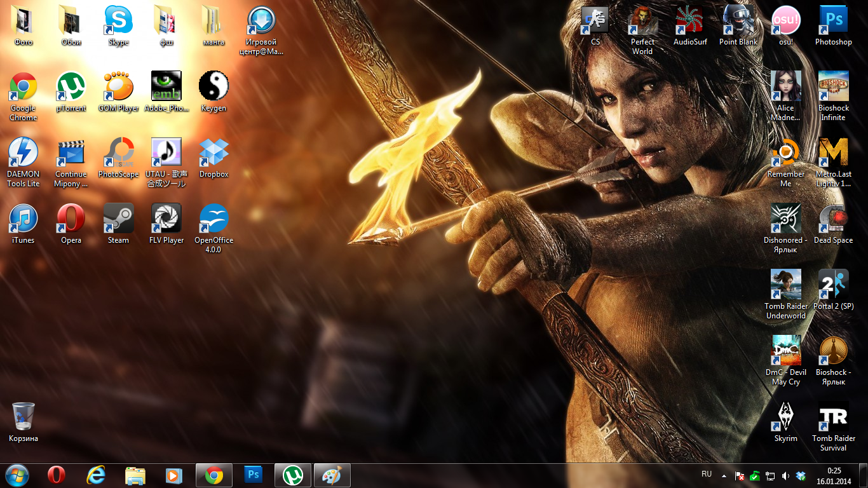Open the volume speaker tray icon
The image size is (868, 488).
tap(785, 475)
